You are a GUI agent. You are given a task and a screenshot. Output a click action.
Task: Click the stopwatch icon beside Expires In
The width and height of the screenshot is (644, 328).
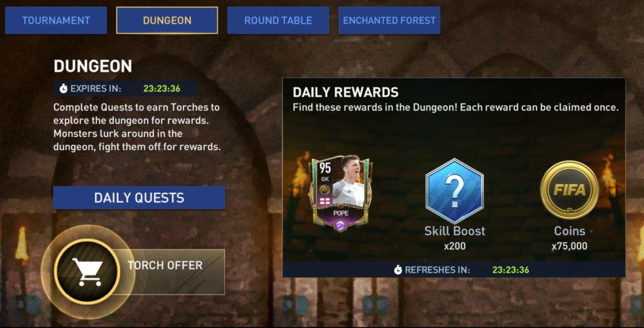[x=64, y=89]
